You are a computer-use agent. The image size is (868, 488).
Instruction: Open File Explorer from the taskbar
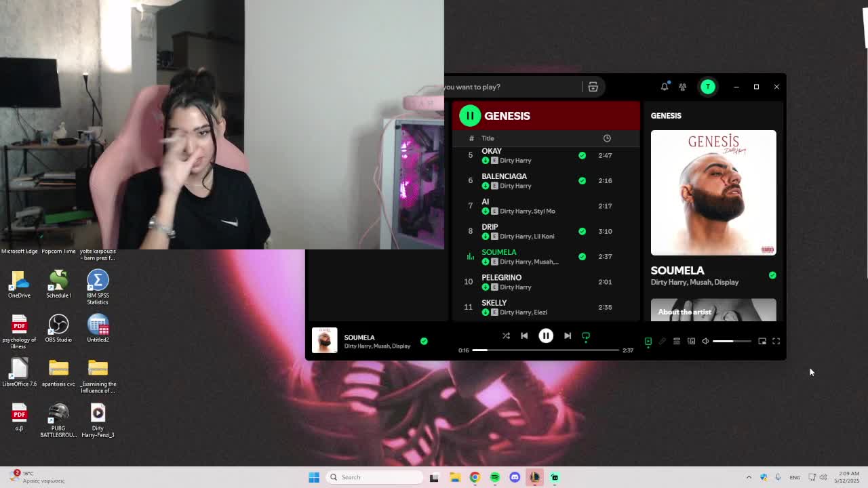(x=454, y=477)
